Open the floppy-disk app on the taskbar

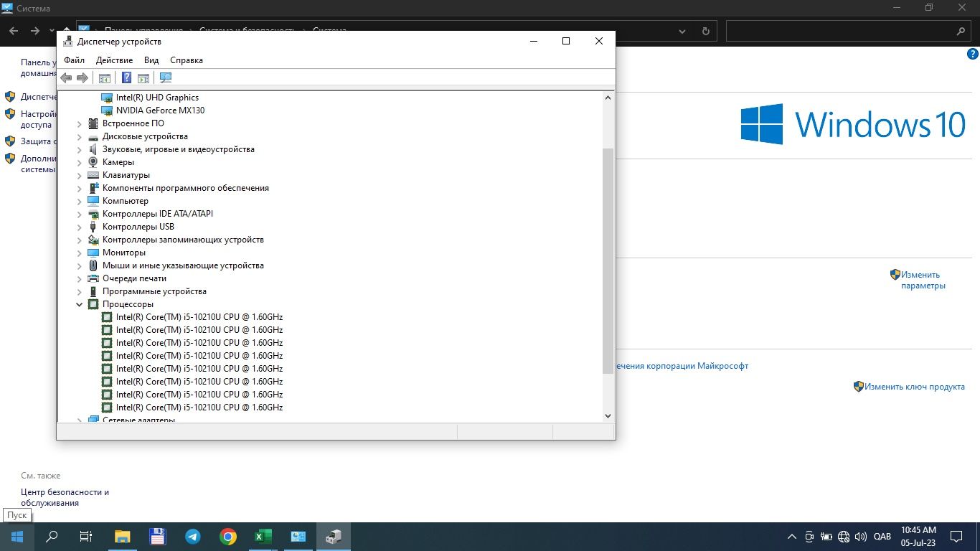158,537
